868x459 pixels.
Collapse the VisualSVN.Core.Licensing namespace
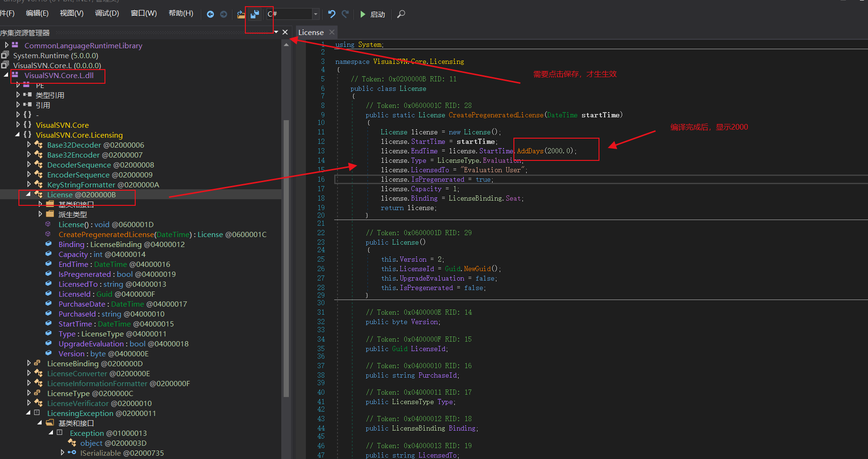point(18,135)
